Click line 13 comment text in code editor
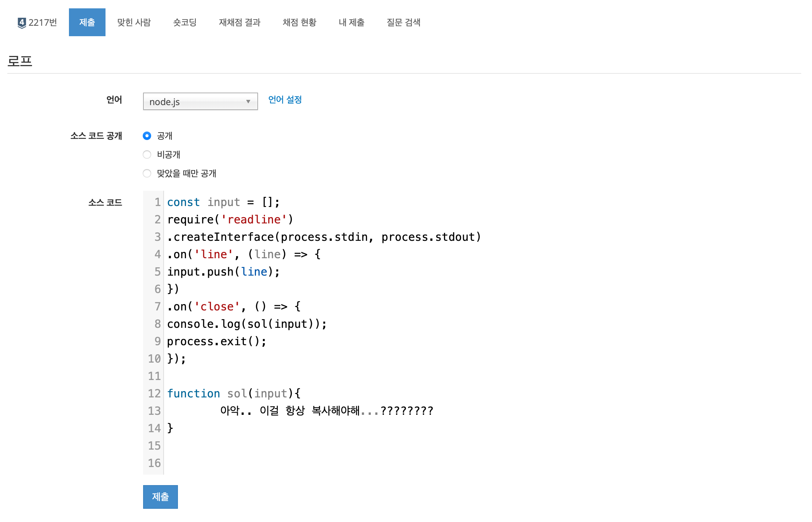Image resolution: width=812 pixels, height=522 pixels. [327, 411]
